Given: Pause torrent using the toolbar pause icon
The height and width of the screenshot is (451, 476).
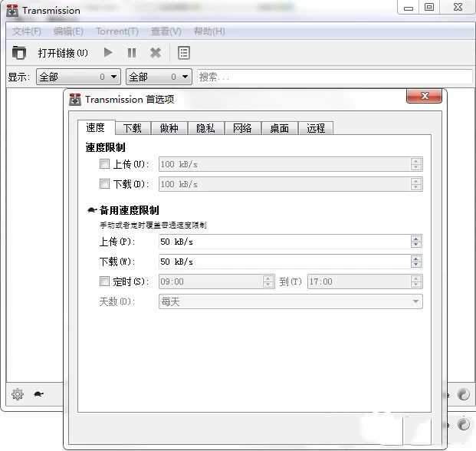Looking at the screenshot, I should [x=132, y=53].
